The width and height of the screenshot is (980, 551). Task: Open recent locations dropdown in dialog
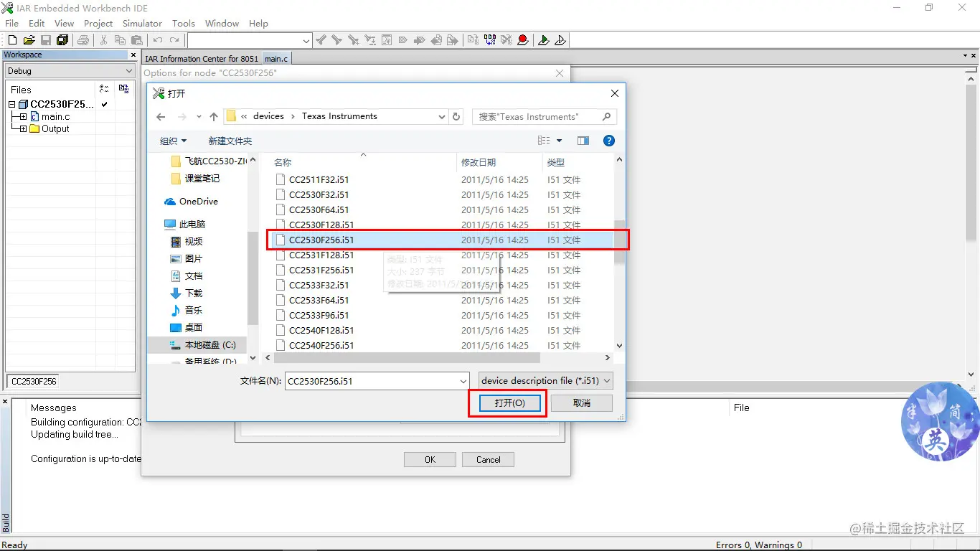click(x=197, y=117)
